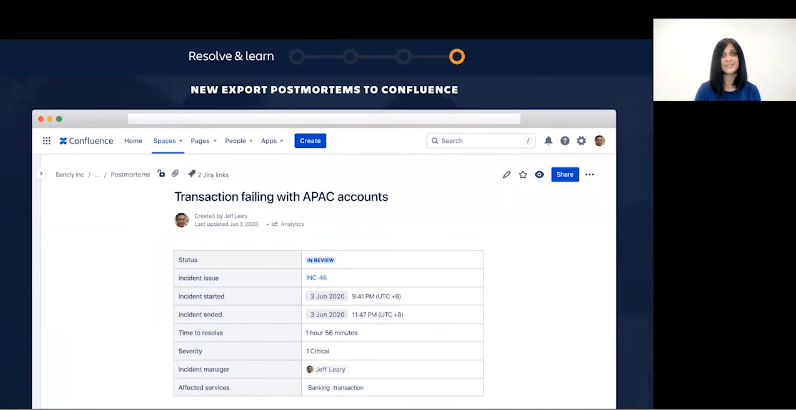Click the Confluence logo
This screenshot has height=410, width=796.
click(86, 141)
